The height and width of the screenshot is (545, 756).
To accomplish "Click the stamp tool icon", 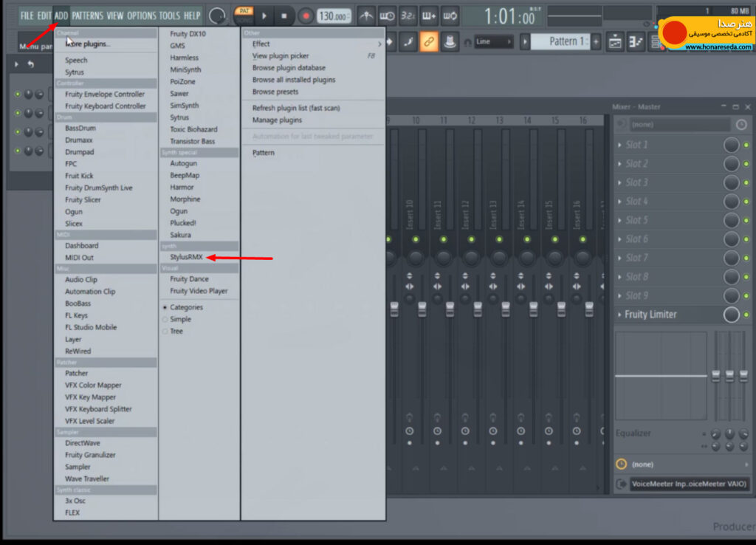I will pos(450,41).
